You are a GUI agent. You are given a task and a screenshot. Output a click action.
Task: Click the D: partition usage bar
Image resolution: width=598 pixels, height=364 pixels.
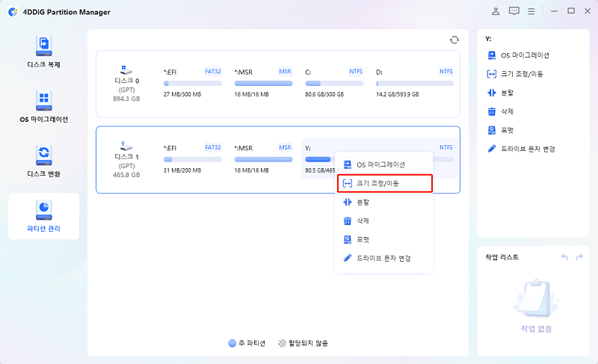[415, 84]
